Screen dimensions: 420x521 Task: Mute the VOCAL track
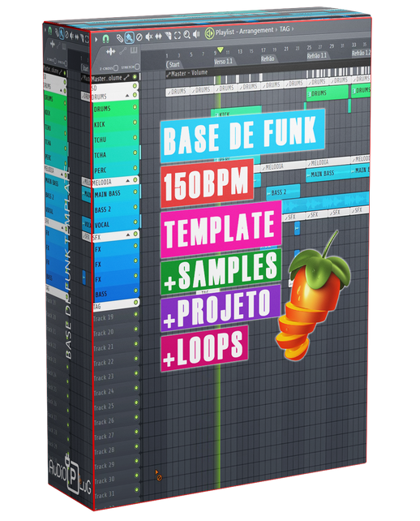coord(135,222)
